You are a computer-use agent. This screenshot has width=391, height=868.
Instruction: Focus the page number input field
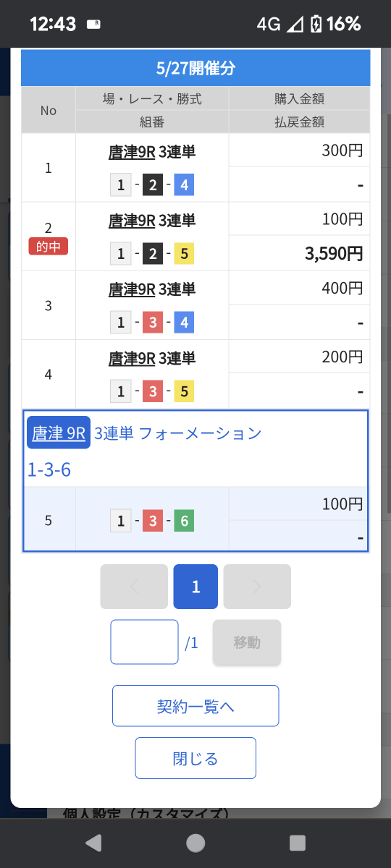[144, 642]
